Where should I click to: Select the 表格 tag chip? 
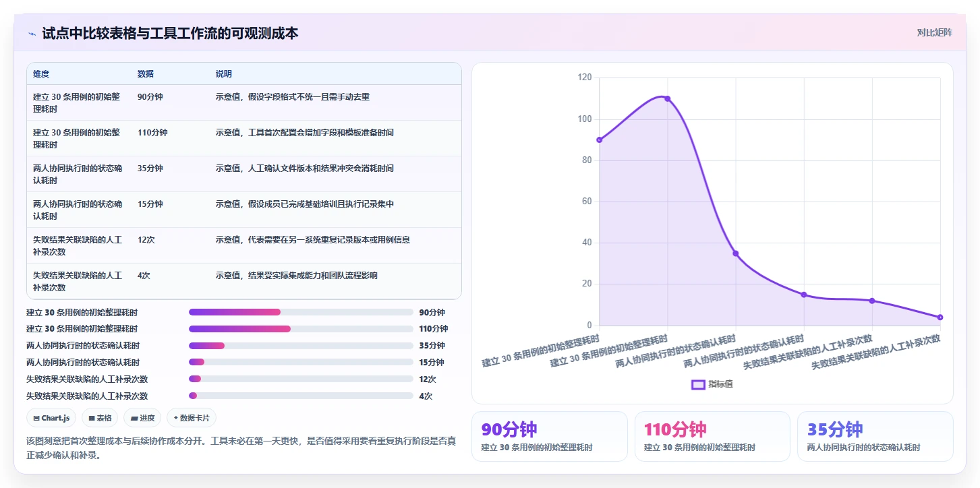pyautogui.click(x=100, y=418)
